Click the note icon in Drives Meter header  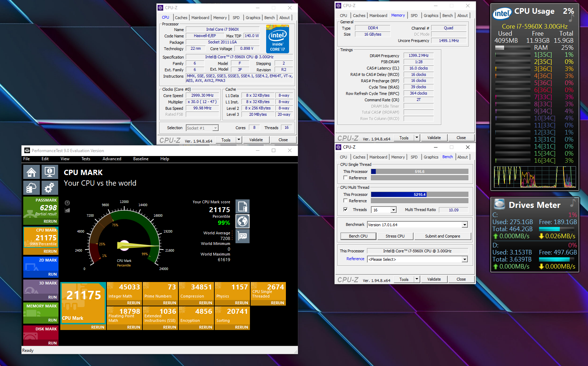coord(572,203)
